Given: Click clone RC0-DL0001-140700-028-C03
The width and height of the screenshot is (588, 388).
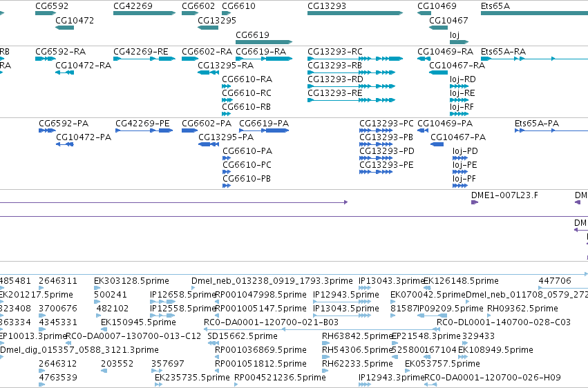Looking at the screenshot, I should point(504,322).
